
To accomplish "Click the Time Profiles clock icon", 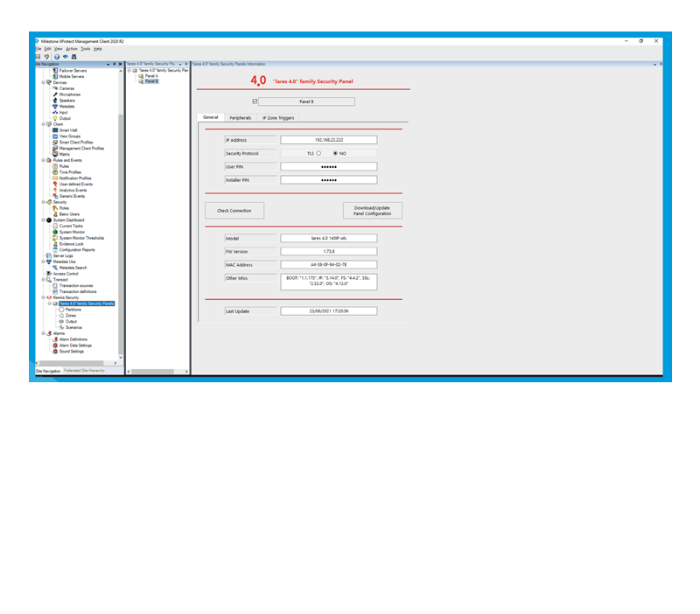I will (x=55, y=171).
